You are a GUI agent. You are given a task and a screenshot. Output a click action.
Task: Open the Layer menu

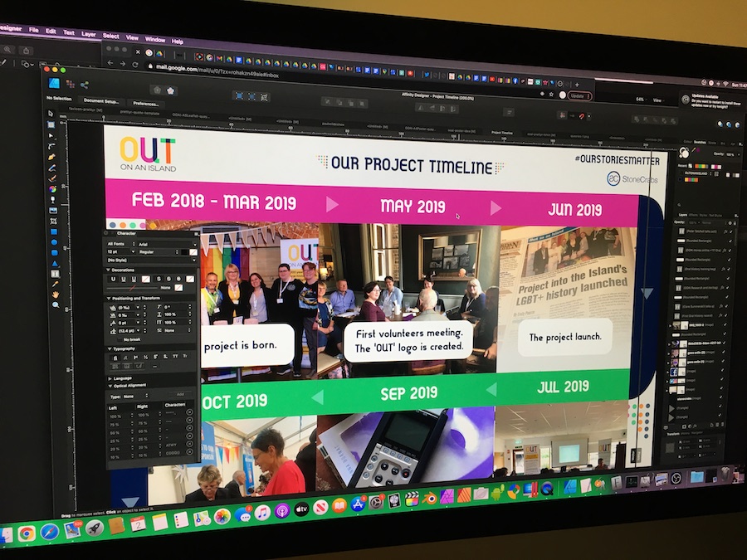click(x=88, y=35)
